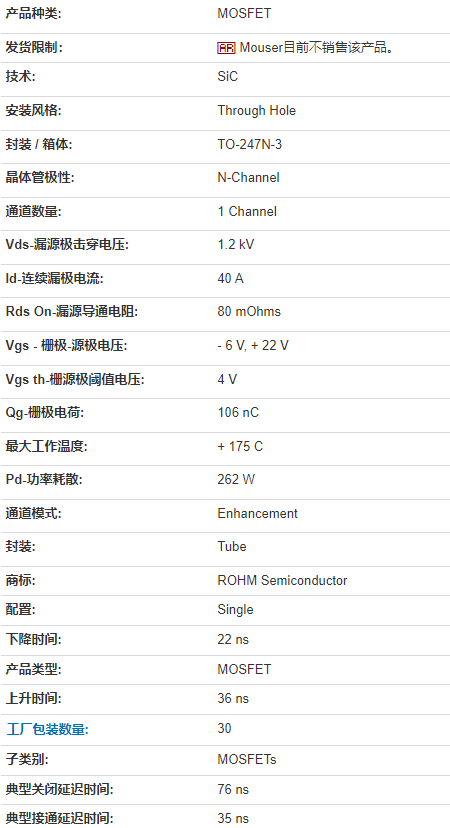
Task: Select the 80 mOhms Rds On value
Action: (249, 312)
